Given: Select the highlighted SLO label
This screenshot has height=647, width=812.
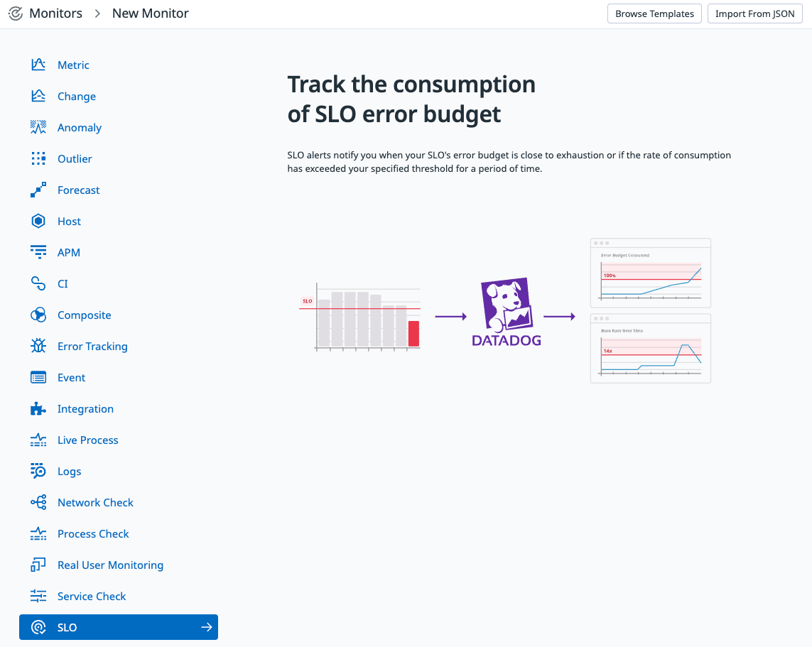Looking at the screenshot, I should (x=67, y=627).
